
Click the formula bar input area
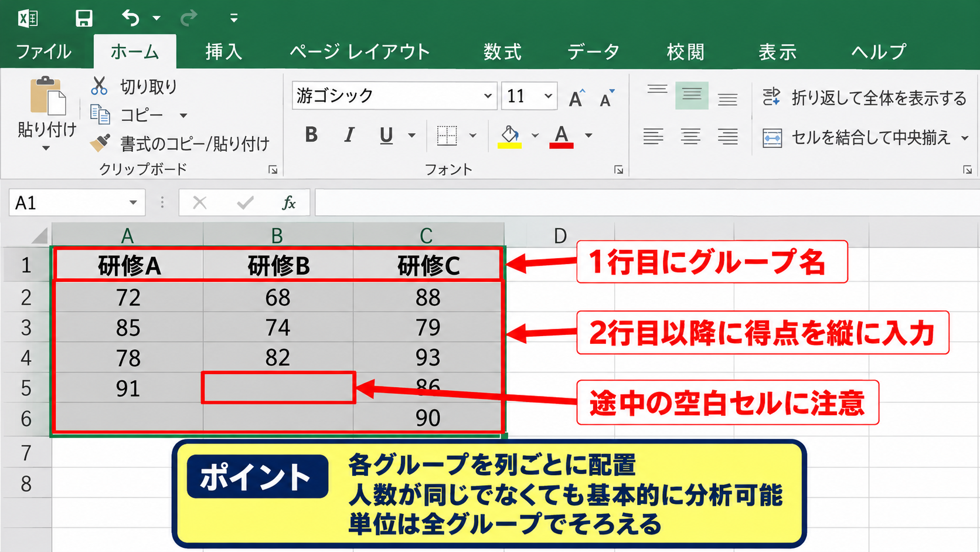click(647, 203)
